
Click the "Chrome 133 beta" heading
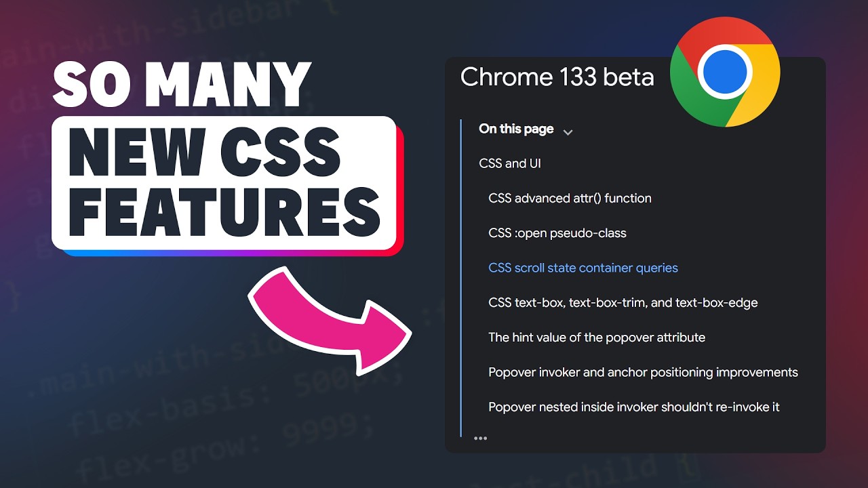coord(557,77)
